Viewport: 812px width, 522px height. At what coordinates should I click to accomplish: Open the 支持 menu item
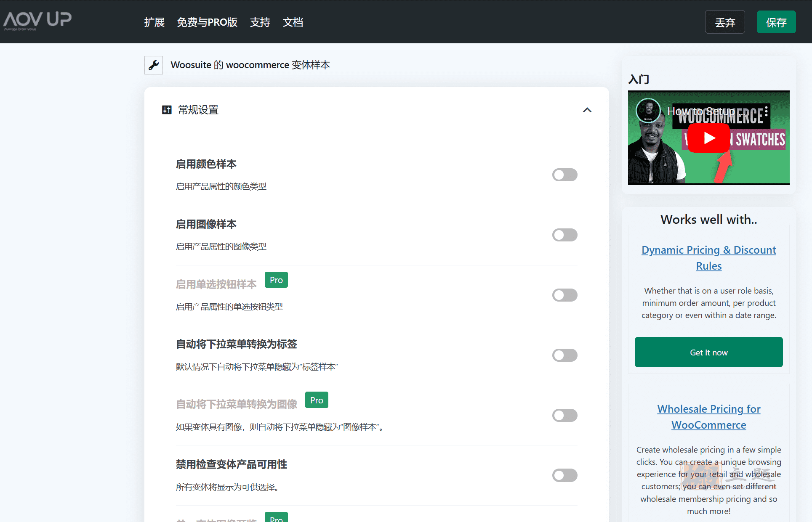pos(260,22)
